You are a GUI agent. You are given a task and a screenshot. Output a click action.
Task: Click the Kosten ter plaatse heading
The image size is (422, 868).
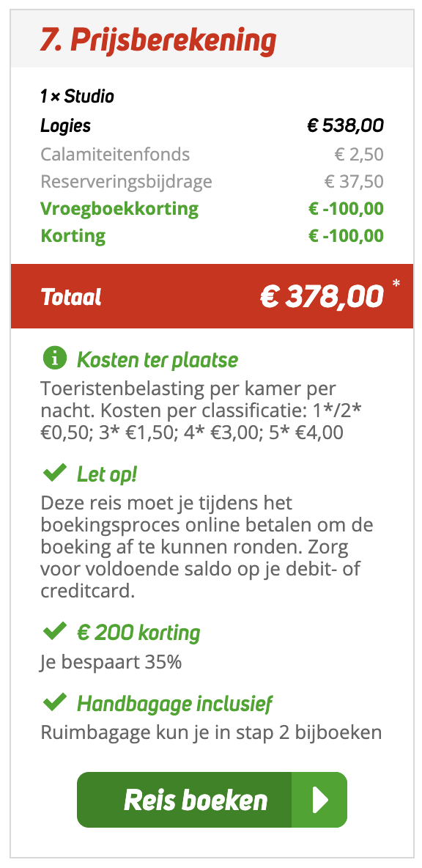click(x=157, y=361)
